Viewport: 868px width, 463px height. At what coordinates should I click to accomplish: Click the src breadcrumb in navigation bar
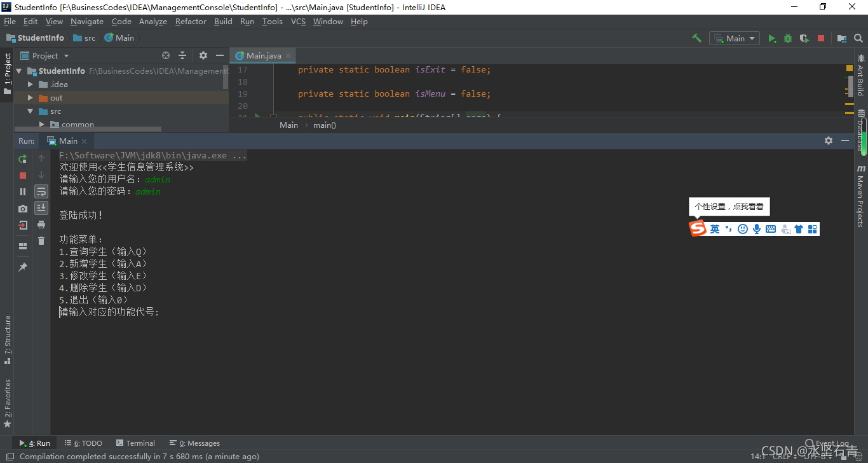click(x=85, y=38)
